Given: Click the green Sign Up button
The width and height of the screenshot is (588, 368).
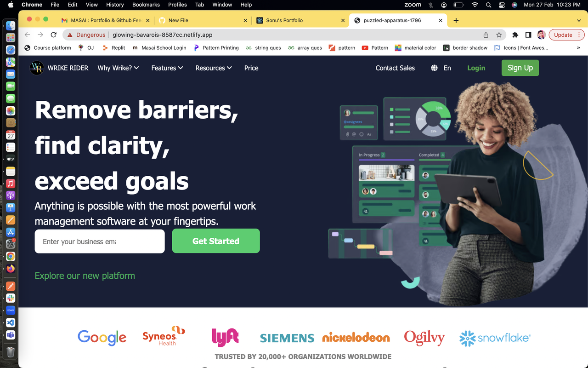Looking at the screenshot, I should 520,68.
